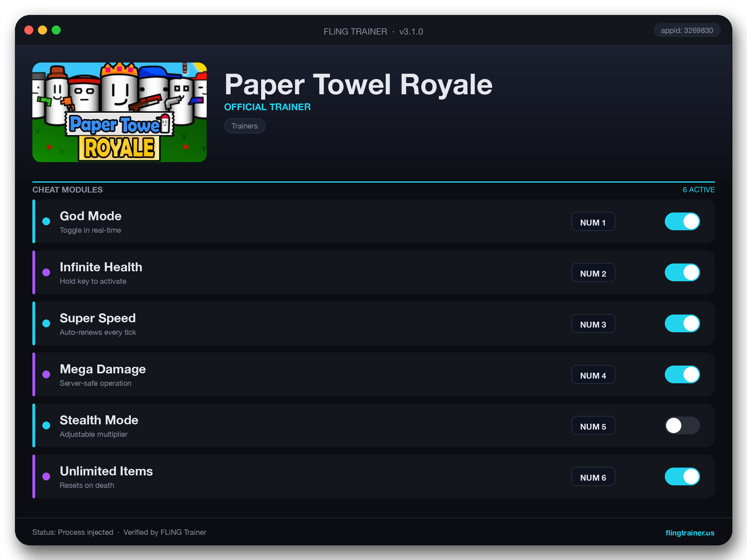
Task: Click the appid 3269830 badge
Action: (687, 30)
